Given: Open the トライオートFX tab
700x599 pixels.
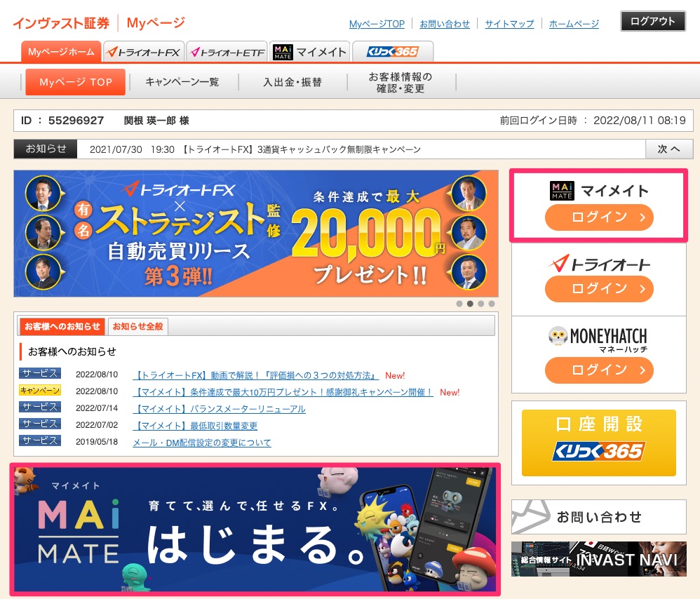Looking at the screenshot, I should point(143,52).
